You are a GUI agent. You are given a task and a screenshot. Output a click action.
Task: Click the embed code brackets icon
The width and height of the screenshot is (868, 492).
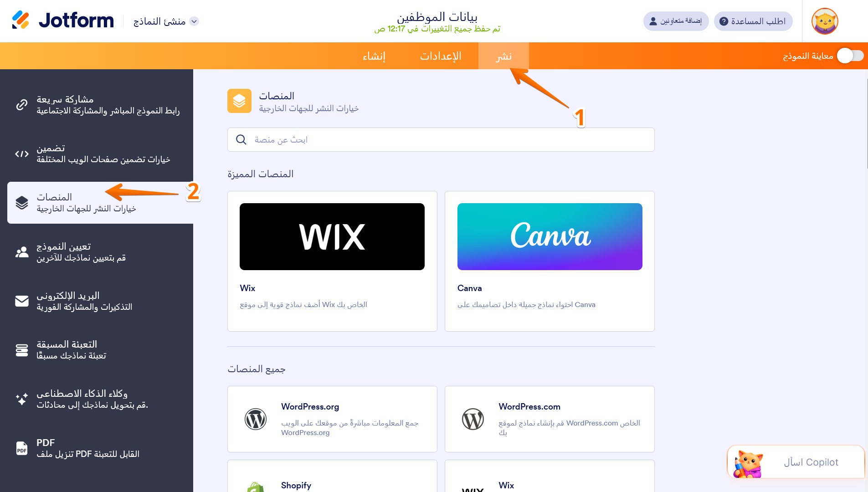pyautogui.click(x=22, y=154)
